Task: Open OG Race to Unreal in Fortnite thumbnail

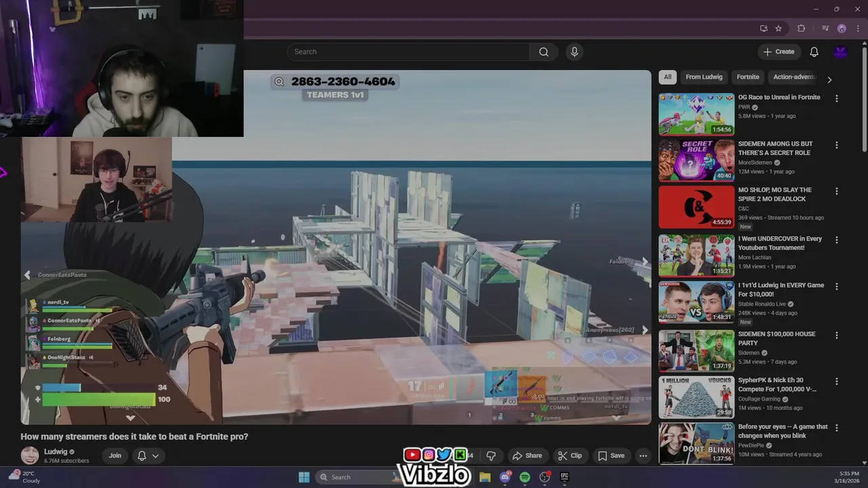Action: (696, 114)
